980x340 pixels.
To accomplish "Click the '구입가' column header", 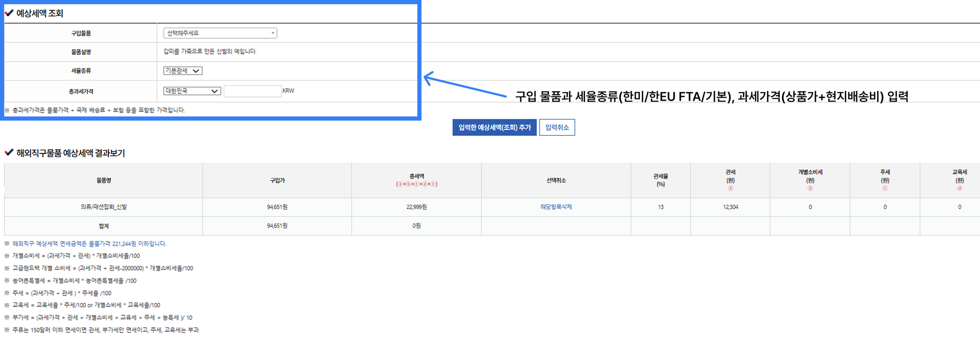I will pos(277,181).
